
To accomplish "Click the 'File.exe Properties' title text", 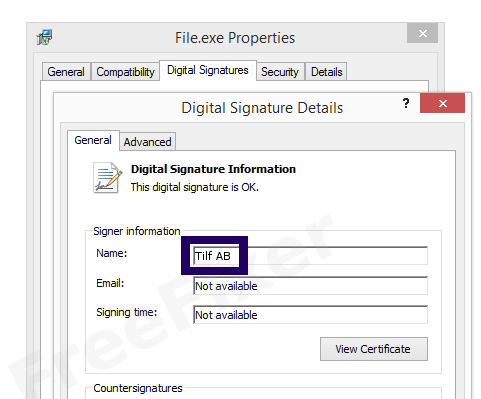I will coord(235,38).
